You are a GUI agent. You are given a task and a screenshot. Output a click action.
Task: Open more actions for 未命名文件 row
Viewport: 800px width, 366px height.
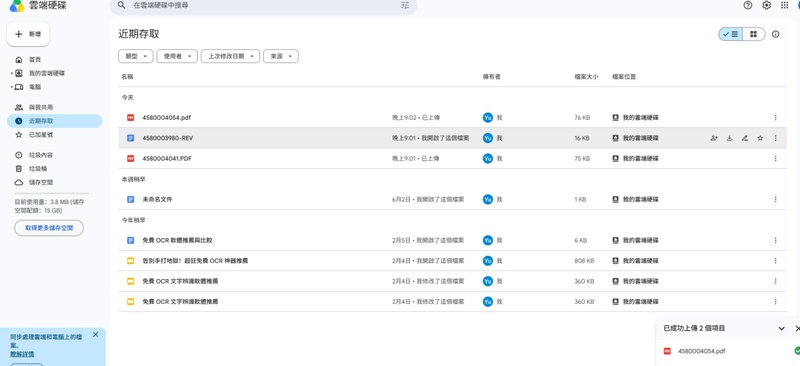(776, 199)
